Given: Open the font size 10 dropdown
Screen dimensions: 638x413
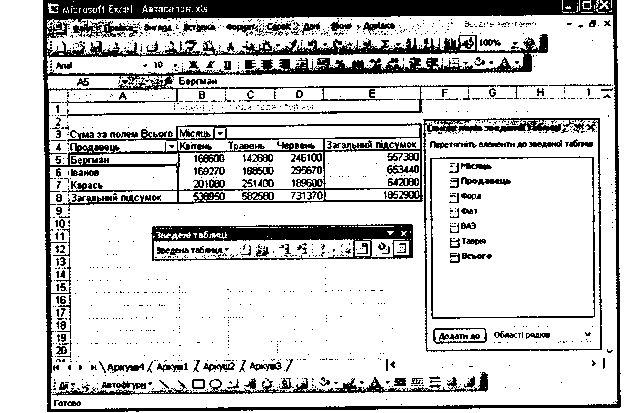Looking at the screenshot, I should 175,66.
